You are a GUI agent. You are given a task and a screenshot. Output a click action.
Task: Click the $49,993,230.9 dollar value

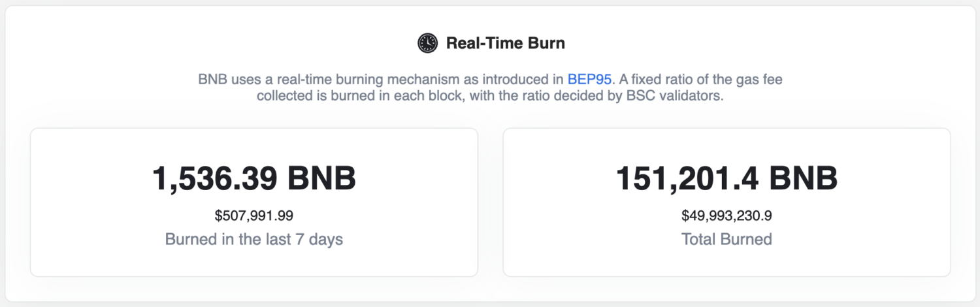click(x=727, y=216)
